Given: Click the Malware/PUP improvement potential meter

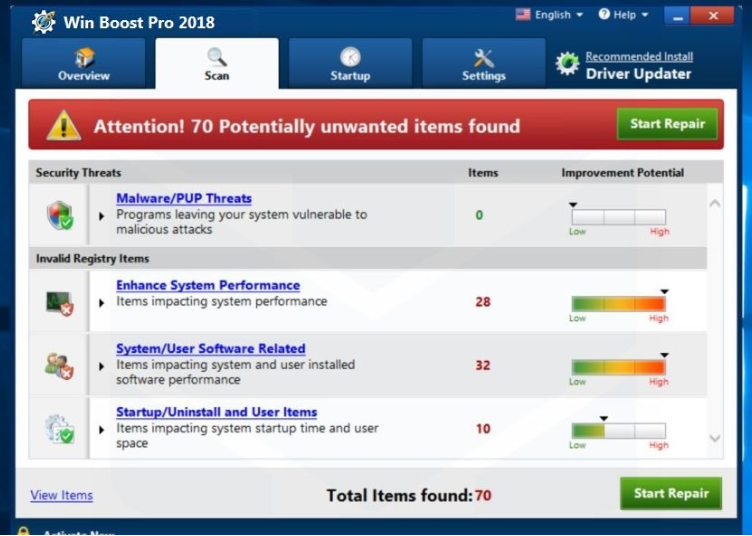Looking at the screenshot, I should click(x=619, y=217).
